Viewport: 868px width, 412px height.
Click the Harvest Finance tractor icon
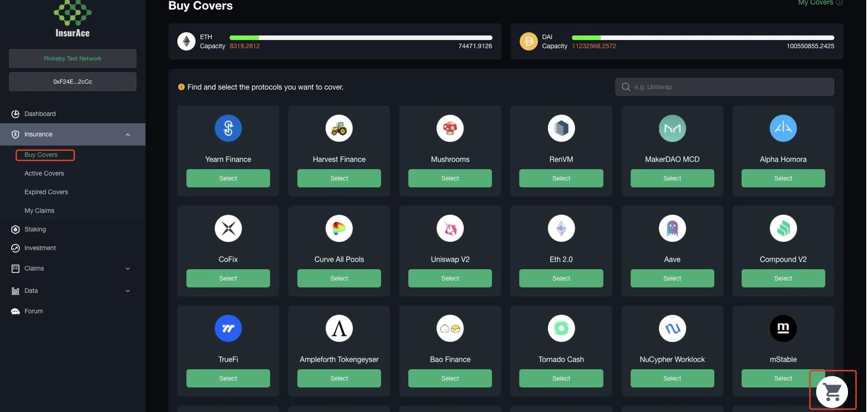pyautogui.click(x=339, y=128)
